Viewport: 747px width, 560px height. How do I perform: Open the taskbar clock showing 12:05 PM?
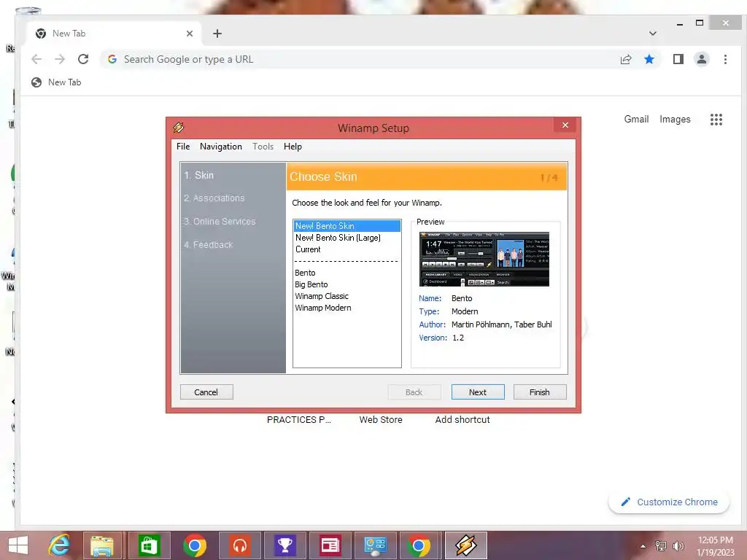[715, 545]
